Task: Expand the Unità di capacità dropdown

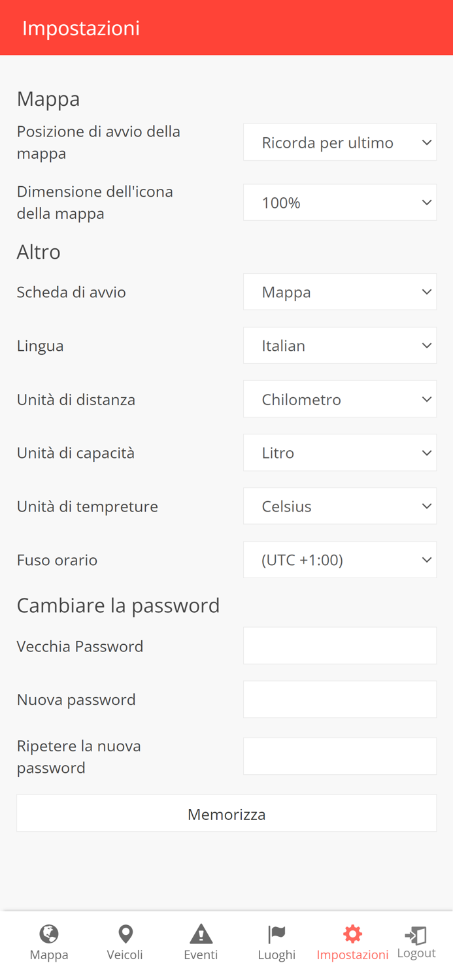Action: pos(340,452)
